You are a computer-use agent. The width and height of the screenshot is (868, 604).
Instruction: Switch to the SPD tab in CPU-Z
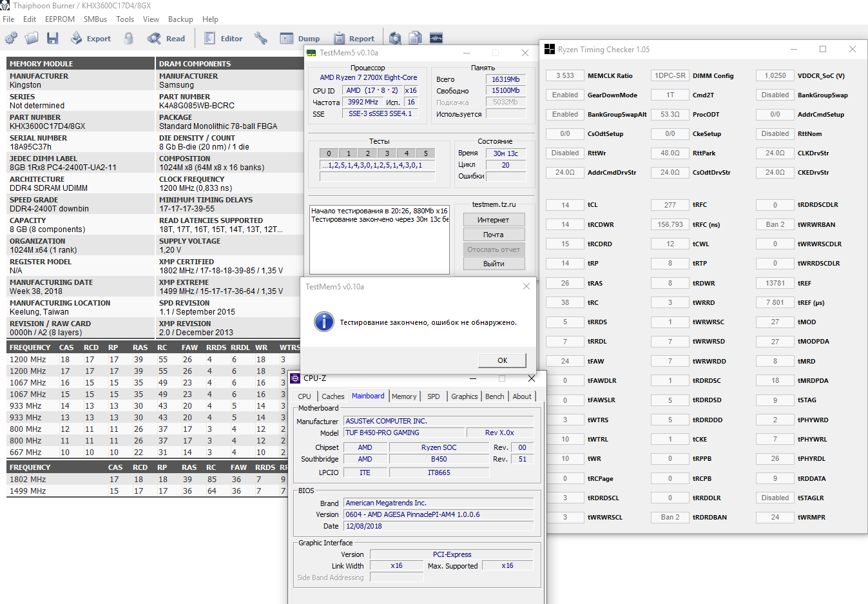coord(434,396)
